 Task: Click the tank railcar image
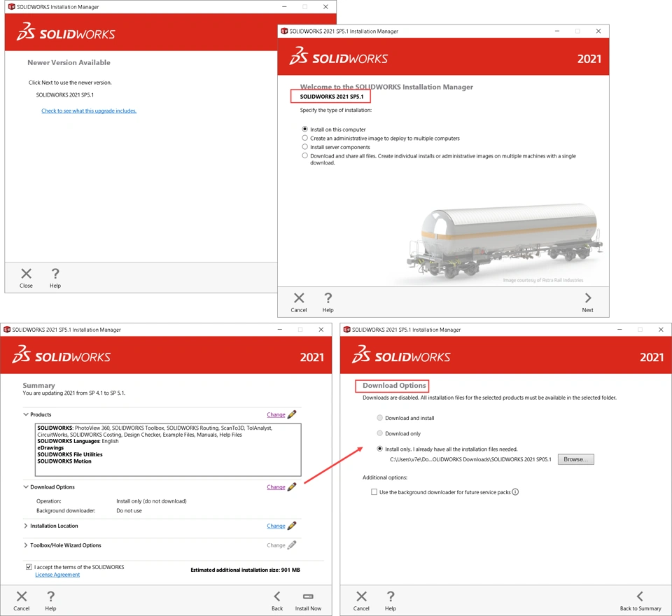click(505, 240)
